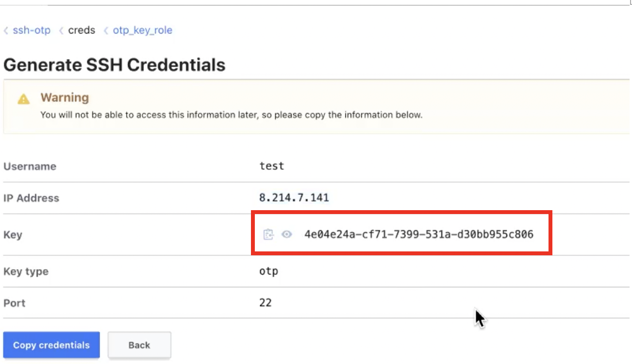Select the IP Address 8.214.7.141
This screenshot has height=364, width=632.
click(294, 197)
